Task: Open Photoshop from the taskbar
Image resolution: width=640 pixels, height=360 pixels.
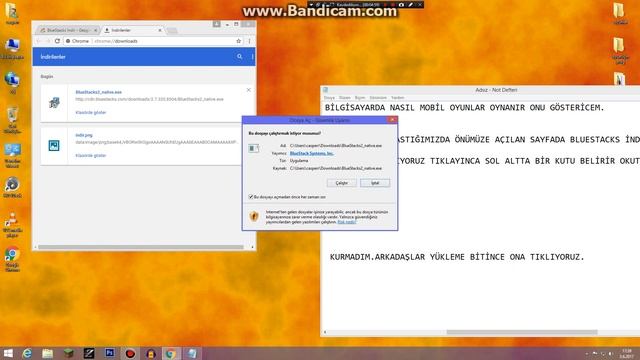Action: coord(110,353)
